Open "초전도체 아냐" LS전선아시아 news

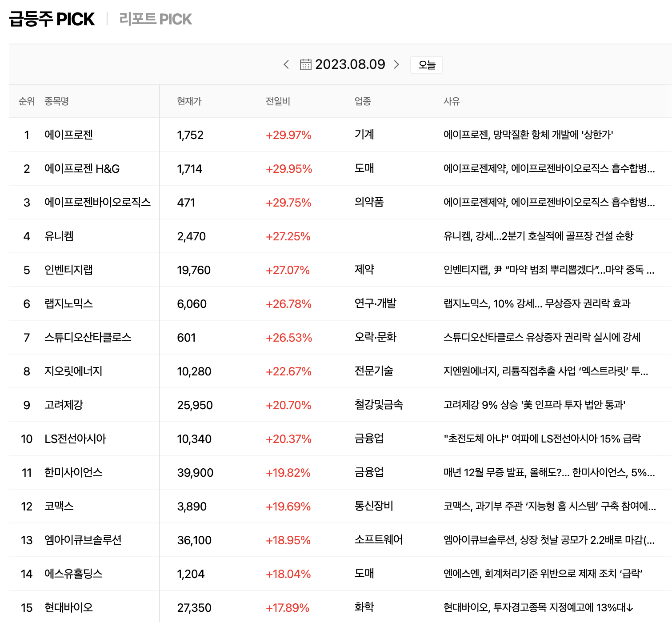[x=542, y=439]
